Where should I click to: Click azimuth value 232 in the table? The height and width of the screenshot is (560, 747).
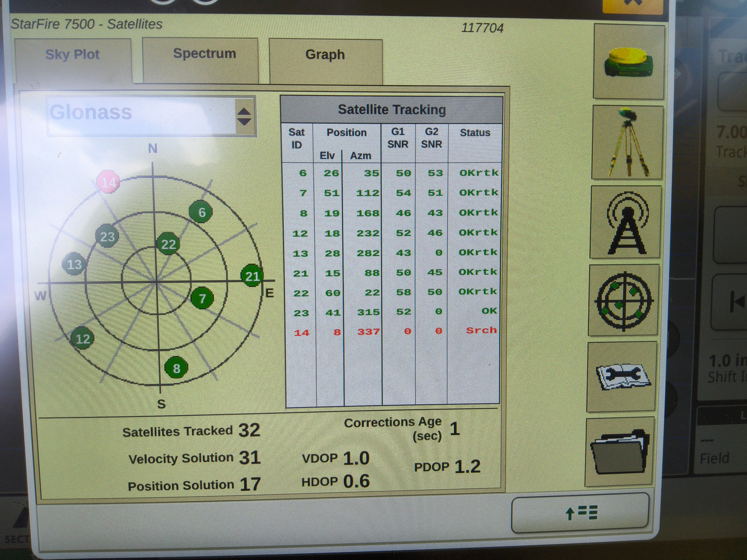(368, 233)
